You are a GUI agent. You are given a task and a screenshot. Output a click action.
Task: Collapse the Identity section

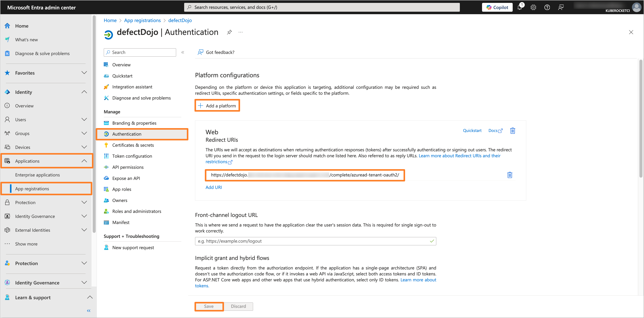[x=84, y=92]
